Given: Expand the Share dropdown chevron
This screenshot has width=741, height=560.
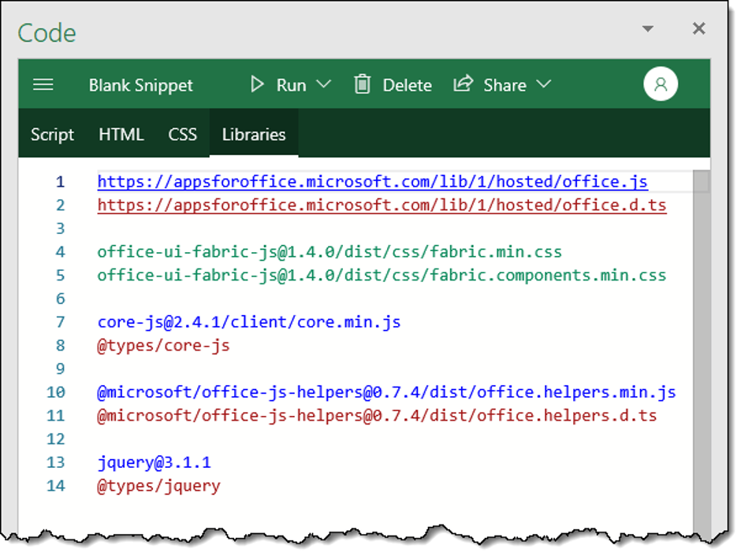Looking at the screenshot, I should (543, 84).
